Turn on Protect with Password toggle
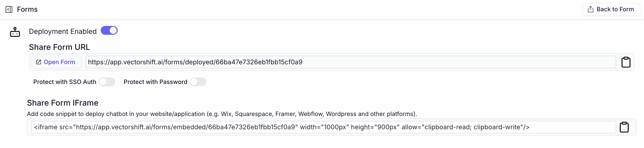This screenshot has height=148, width=644. point(198,82)
